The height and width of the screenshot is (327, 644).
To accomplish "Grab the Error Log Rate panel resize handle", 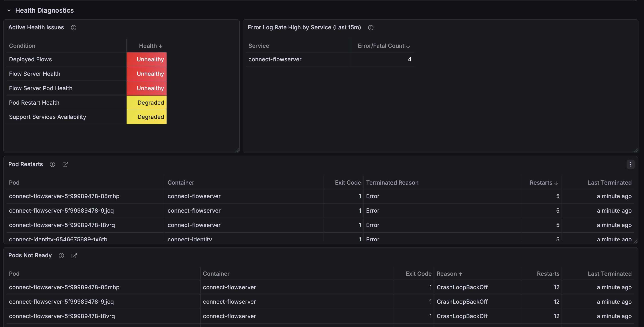I will (x=636, y=150).
